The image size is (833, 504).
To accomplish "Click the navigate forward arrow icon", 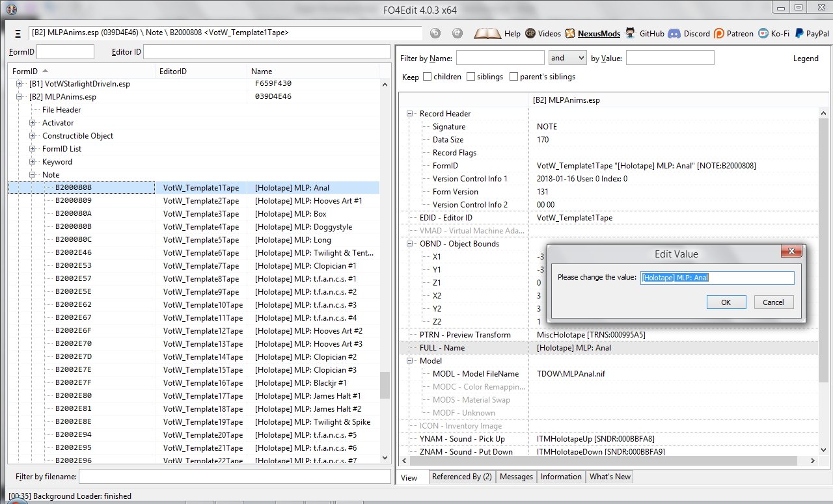I will click(457, 33).
